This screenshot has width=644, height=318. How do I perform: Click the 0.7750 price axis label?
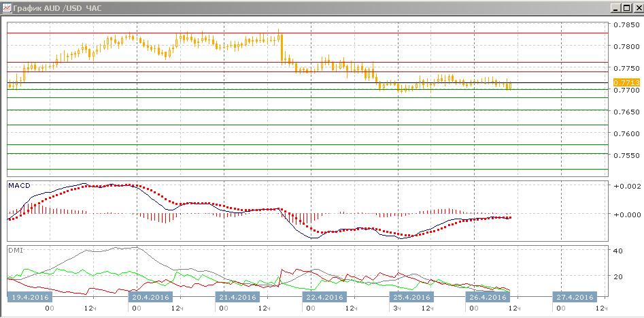(626, 68)
